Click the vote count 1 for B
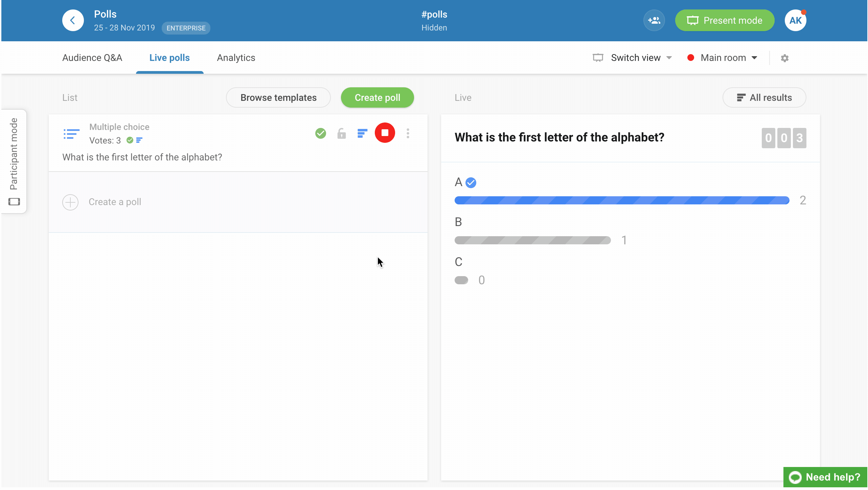 click(x=624, y=240)
